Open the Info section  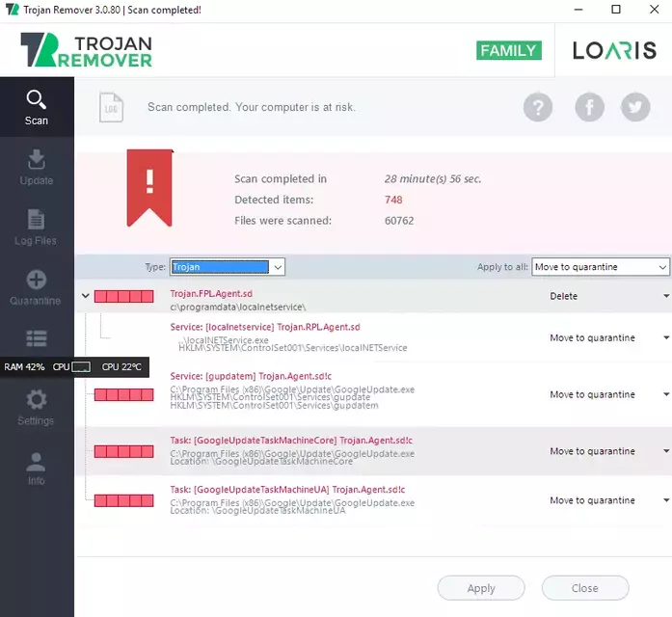pyautogui.click(x=37, y=467)
